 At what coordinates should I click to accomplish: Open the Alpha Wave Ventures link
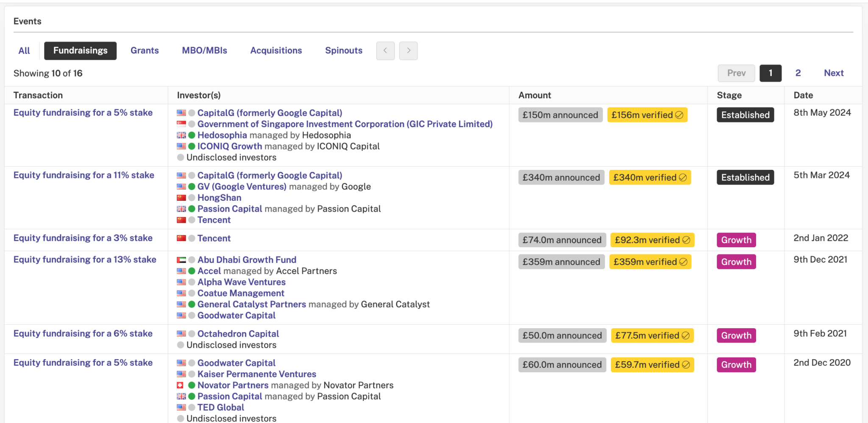[242, 282]
